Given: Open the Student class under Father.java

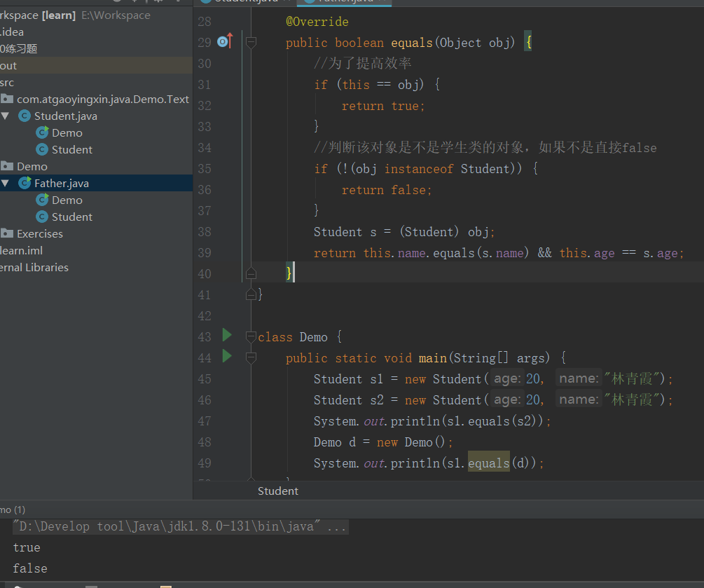Looking at the screenshot, I should point(72,217).
